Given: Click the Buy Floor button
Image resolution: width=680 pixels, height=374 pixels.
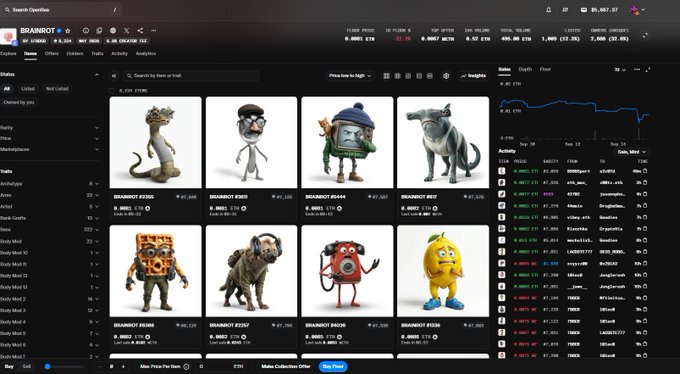Looking at the screenshot, I should 333,367.
